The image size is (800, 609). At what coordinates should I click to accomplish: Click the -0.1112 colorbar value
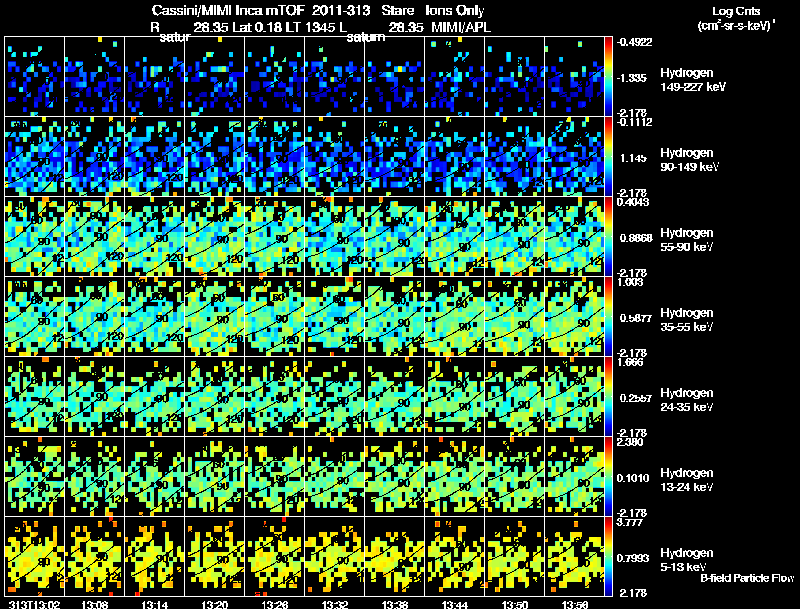point(634,122)
